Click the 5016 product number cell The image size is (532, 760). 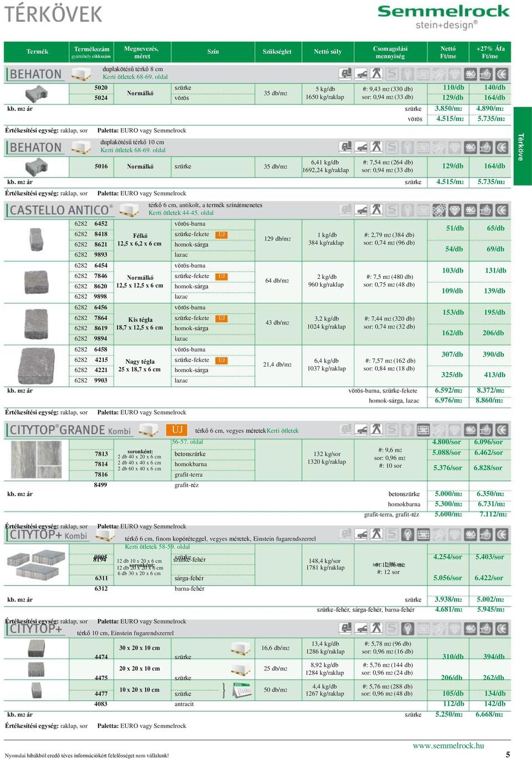click(101, 166)
